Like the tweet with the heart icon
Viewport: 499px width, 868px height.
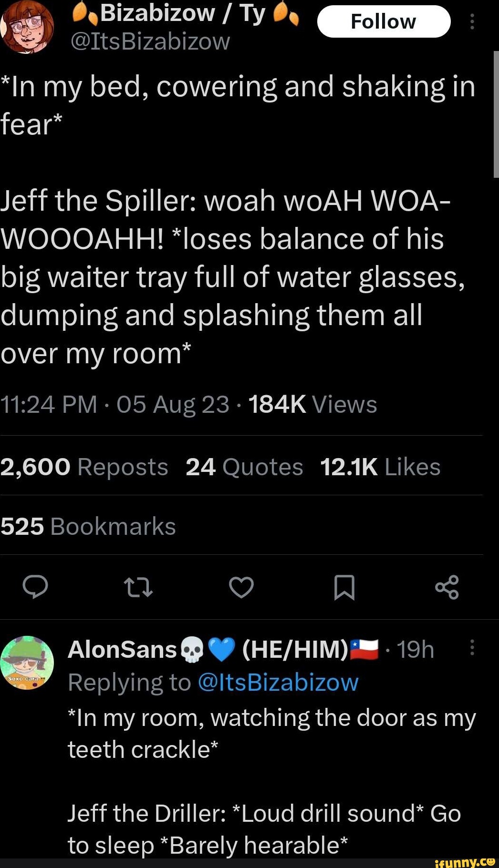pyautogui.click(x=241, y=587)
